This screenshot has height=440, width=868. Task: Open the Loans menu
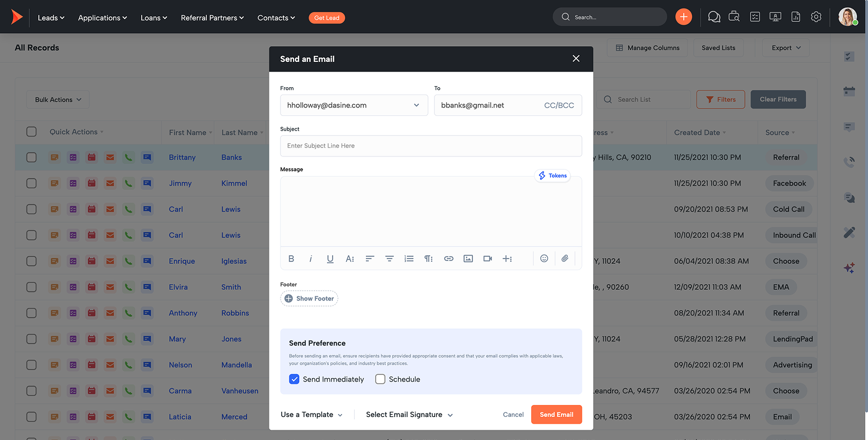tap(153, 17)
